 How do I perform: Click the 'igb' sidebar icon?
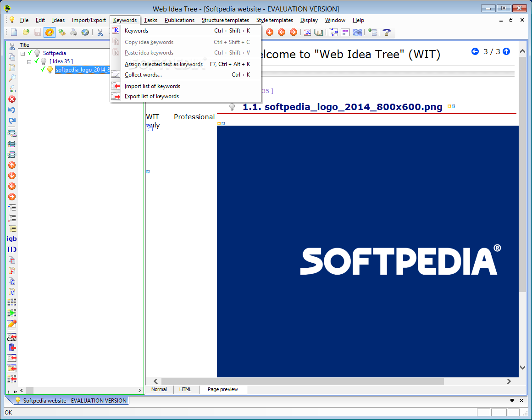11,239
